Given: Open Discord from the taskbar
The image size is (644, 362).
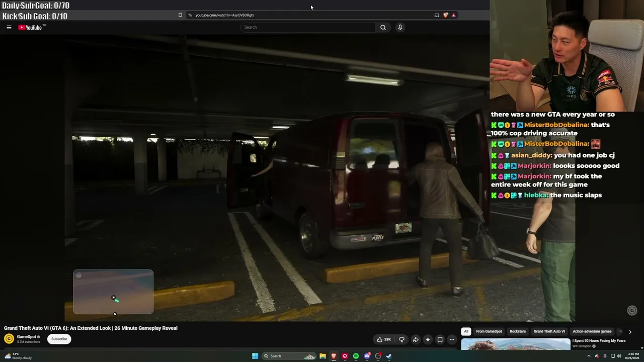Looking at the screenshot, I should click(x=367, y=356).
